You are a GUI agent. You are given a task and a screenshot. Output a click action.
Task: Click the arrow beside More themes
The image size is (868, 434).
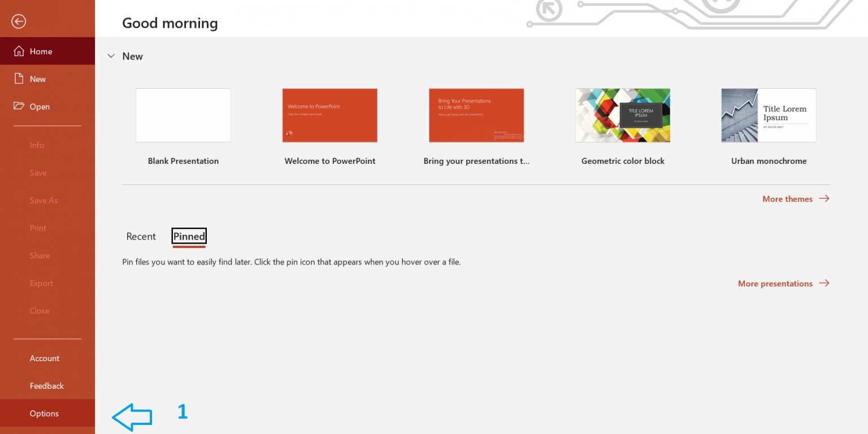(824, 199)
